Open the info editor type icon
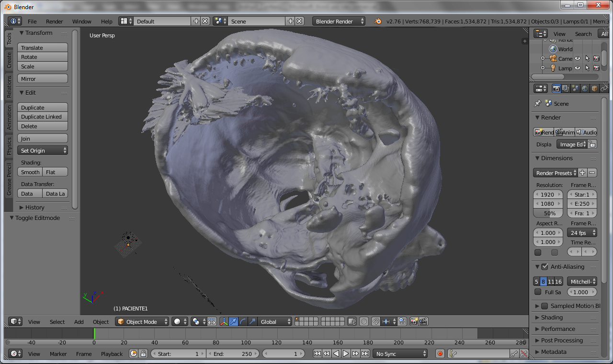This screenshot has width=613, height=364. [16, 21]
